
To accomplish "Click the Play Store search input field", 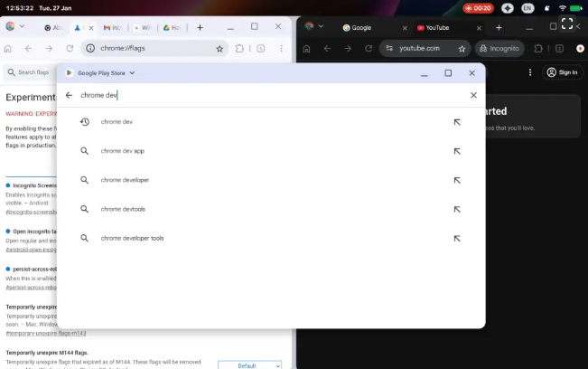I will [x=271, y=95].
